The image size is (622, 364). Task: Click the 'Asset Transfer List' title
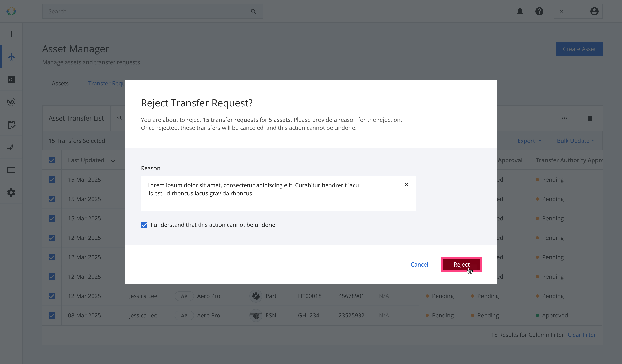(x=76, y=118)
